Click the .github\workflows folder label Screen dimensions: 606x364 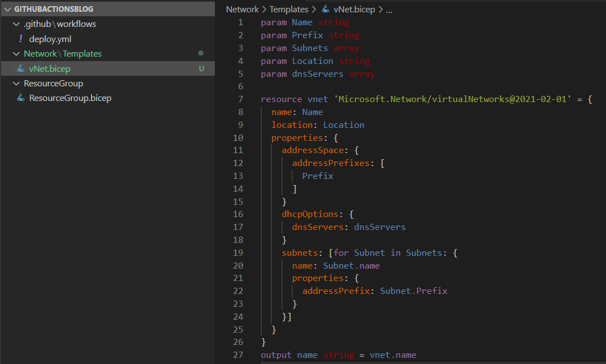60,24
